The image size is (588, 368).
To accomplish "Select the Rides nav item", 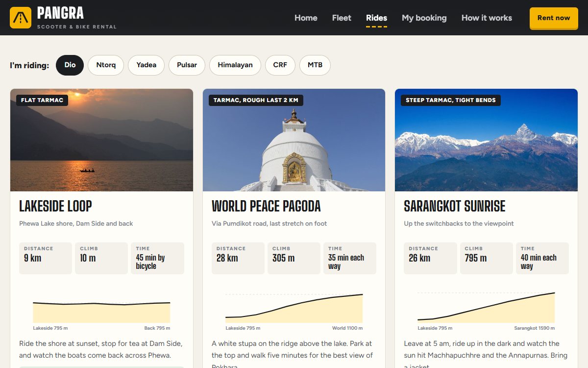I will (376, 18).
